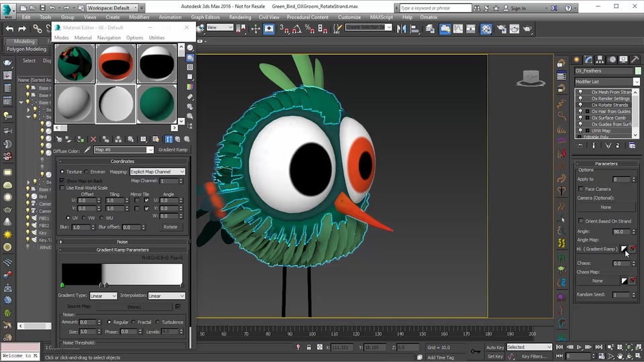The image size is (644, 362).
Task: Click the Gradient Ramp map type button
Action: 173,149
